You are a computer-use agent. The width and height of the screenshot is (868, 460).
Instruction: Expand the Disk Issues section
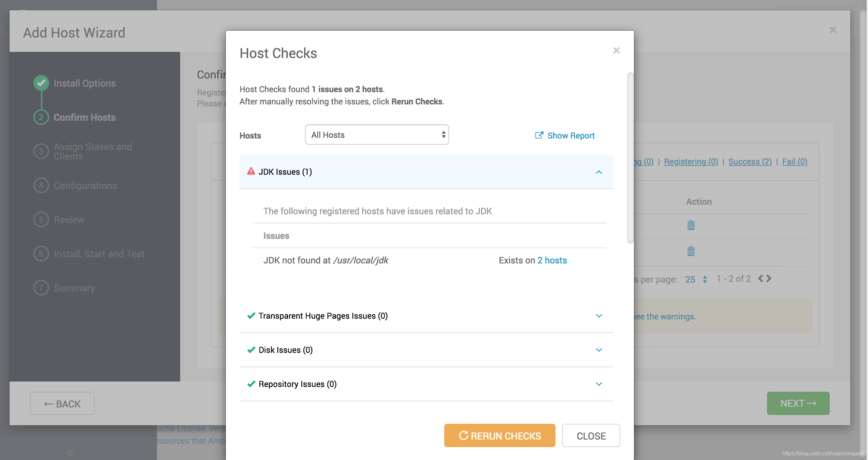click(599, 350)
